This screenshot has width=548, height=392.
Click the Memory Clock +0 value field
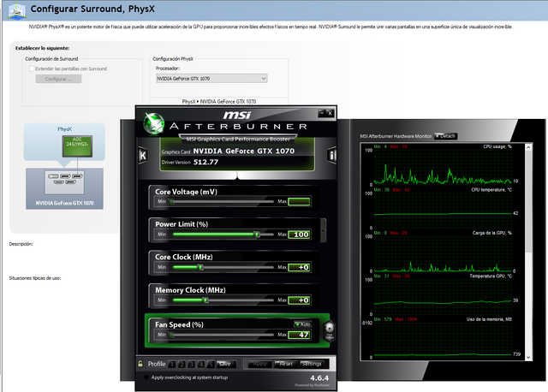(299, 300)
